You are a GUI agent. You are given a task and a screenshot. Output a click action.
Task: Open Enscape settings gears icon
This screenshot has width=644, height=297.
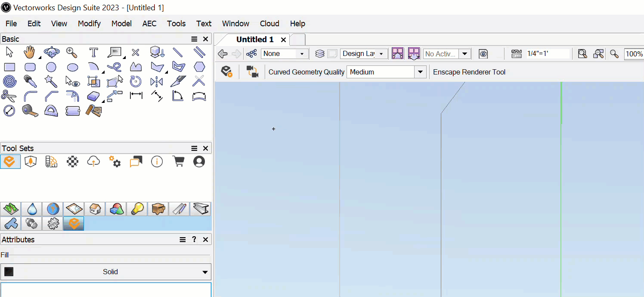tap(115, 161)
